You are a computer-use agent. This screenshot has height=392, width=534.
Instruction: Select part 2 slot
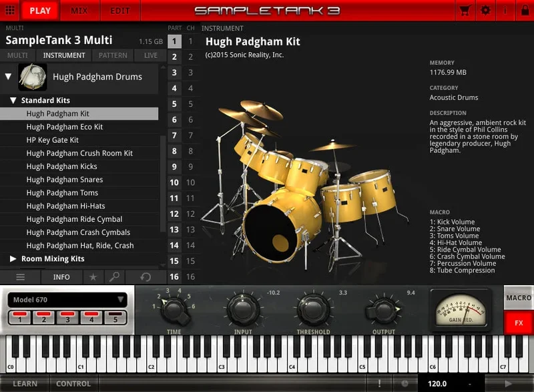(174, 57)
